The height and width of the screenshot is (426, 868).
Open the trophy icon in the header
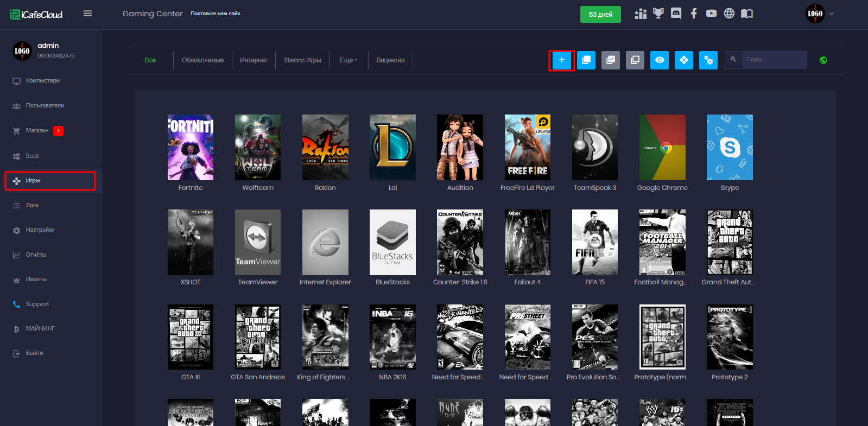658,14
